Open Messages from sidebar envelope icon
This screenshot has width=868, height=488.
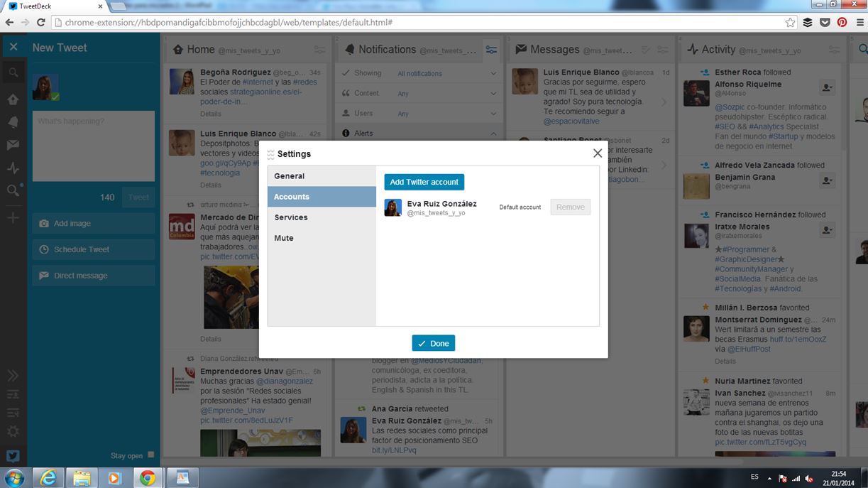coord(13,145)
